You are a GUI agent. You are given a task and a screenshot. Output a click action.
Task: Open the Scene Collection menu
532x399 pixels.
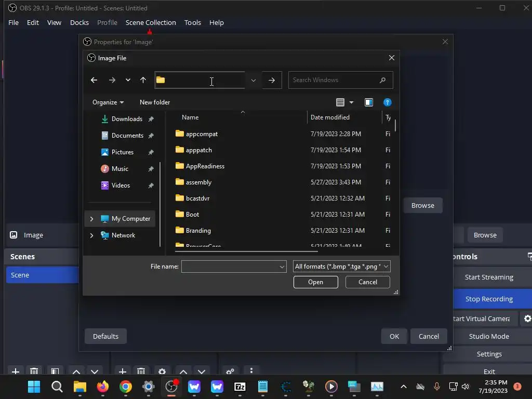click(x=151, y=22)
